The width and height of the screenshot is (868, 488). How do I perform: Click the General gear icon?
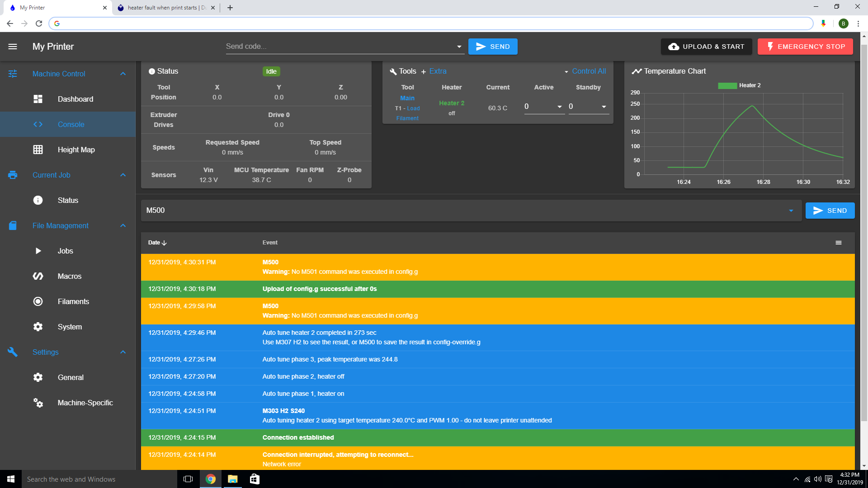coord(38,377)
